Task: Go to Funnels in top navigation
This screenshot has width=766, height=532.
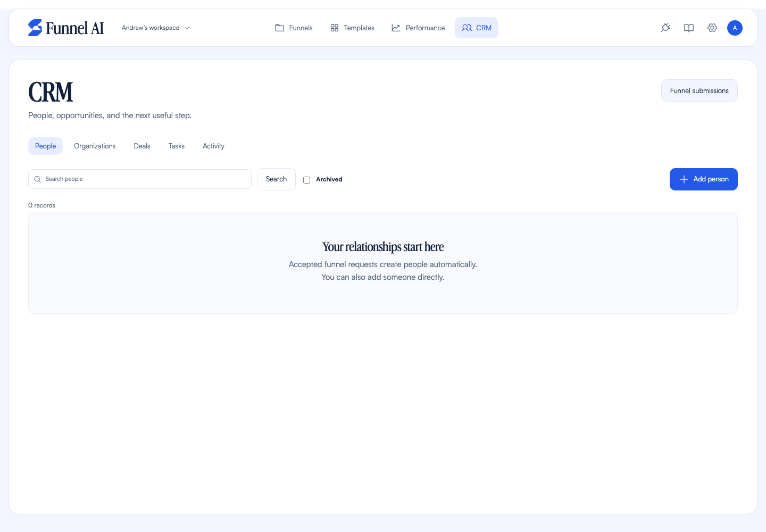Action: pyautogui.click(x=294, y=28)
